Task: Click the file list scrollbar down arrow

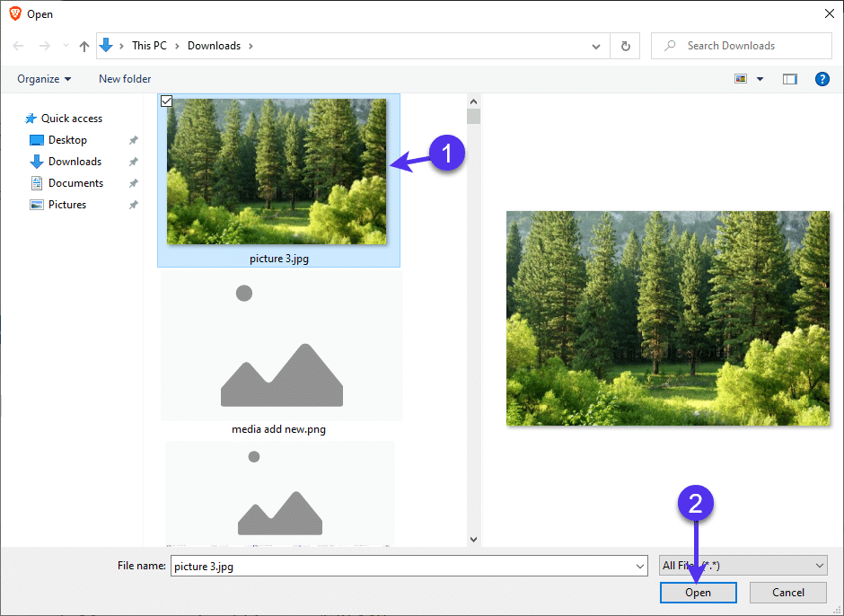Action: pyautogui.click(x=473, y=539)
